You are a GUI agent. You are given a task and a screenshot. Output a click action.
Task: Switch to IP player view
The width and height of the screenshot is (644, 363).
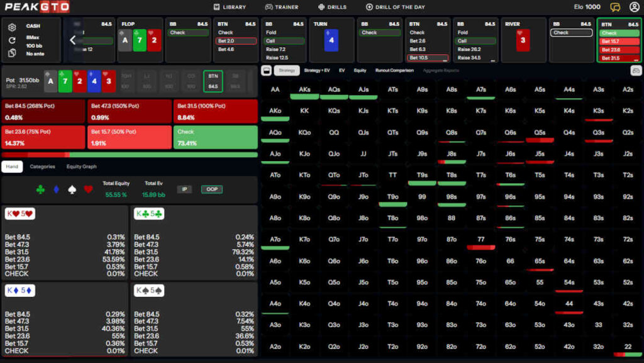pos(184,189)
